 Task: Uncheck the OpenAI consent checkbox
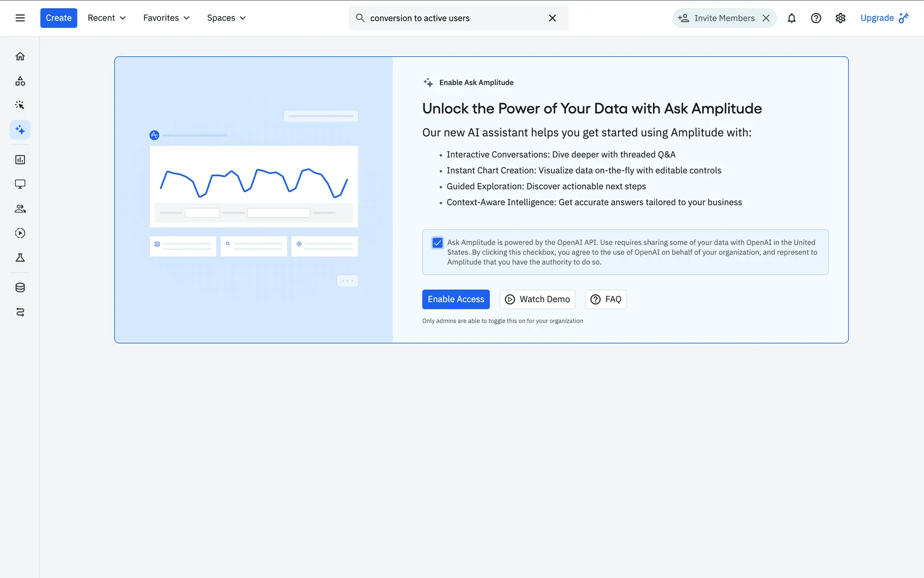(437, 243)
